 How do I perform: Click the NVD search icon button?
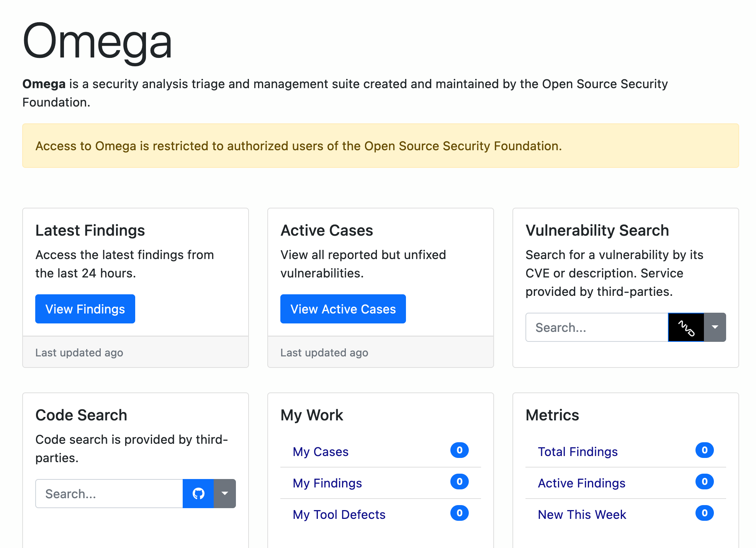tap(686, 327)
